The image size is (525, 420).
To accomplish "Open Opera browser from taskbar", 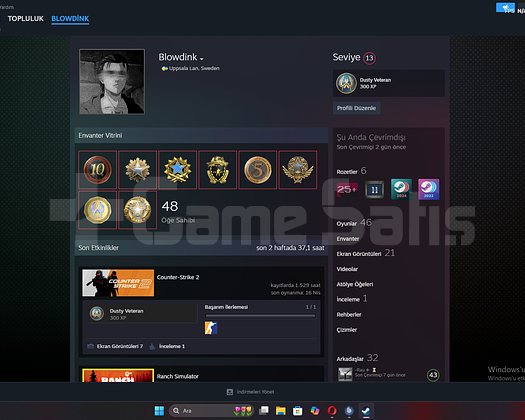I will coord(332,411).
